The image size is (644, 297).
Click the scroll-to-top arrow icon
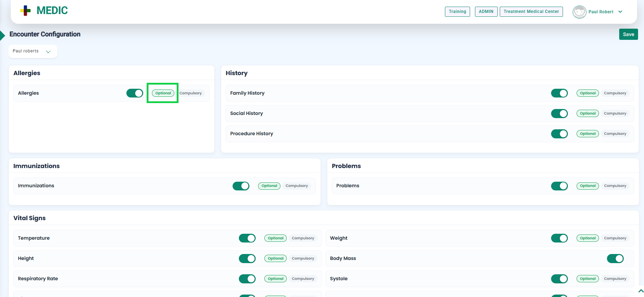point(641,291)
